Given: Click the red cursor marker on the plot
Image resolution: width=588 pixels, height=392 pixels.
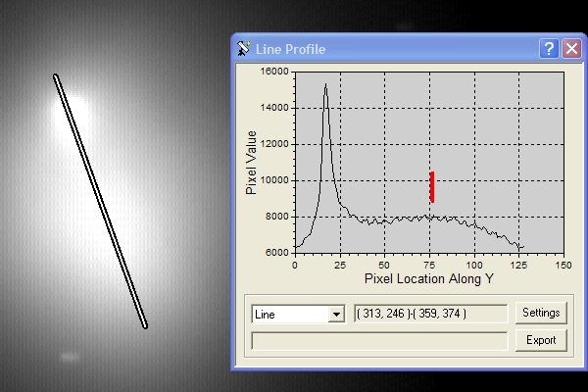Looking at the screenshot, I should click(432, 187).
